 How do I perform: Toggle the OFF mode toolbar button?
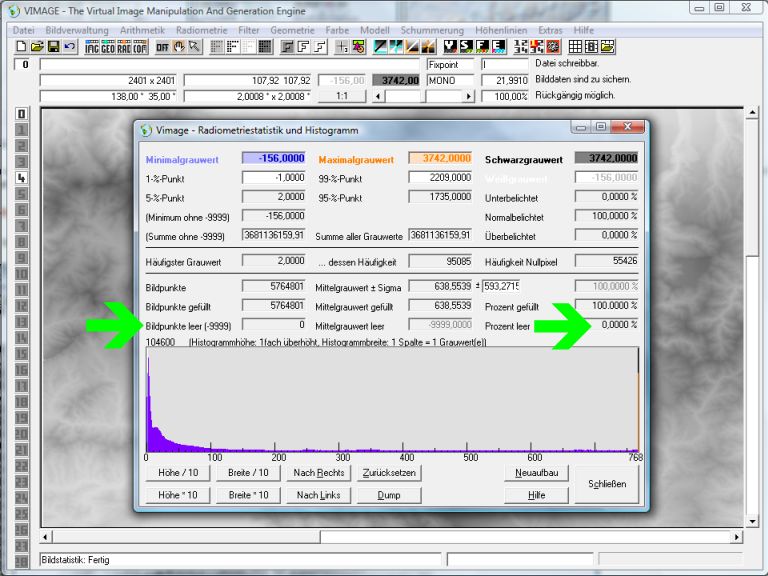click(162, 47)
